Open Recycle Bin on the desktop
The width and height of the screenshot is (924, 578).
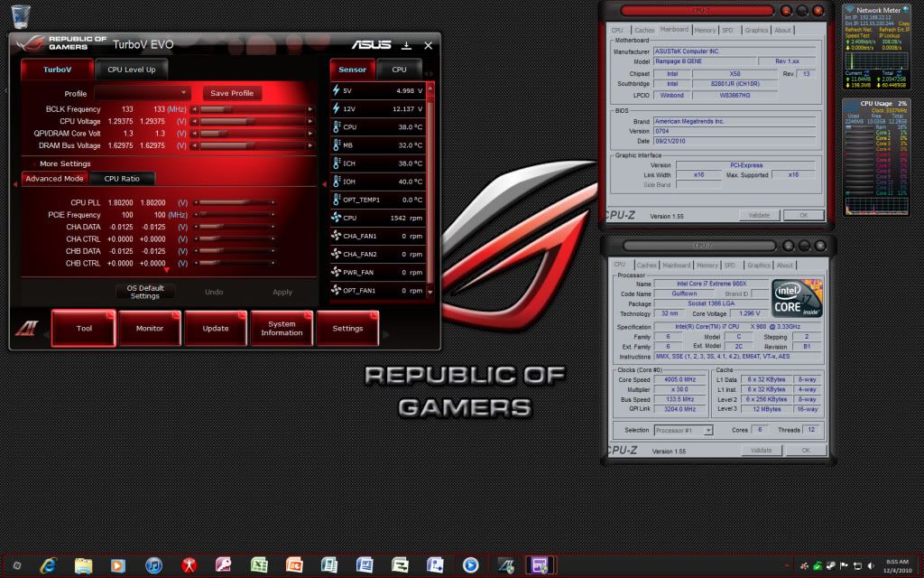click(x=20, y=15)
